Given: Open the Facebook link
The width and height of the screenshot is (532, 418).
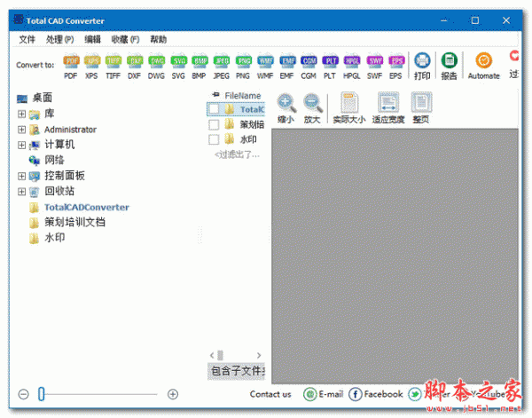Looking at the screenshot, I should coord(376,394).
